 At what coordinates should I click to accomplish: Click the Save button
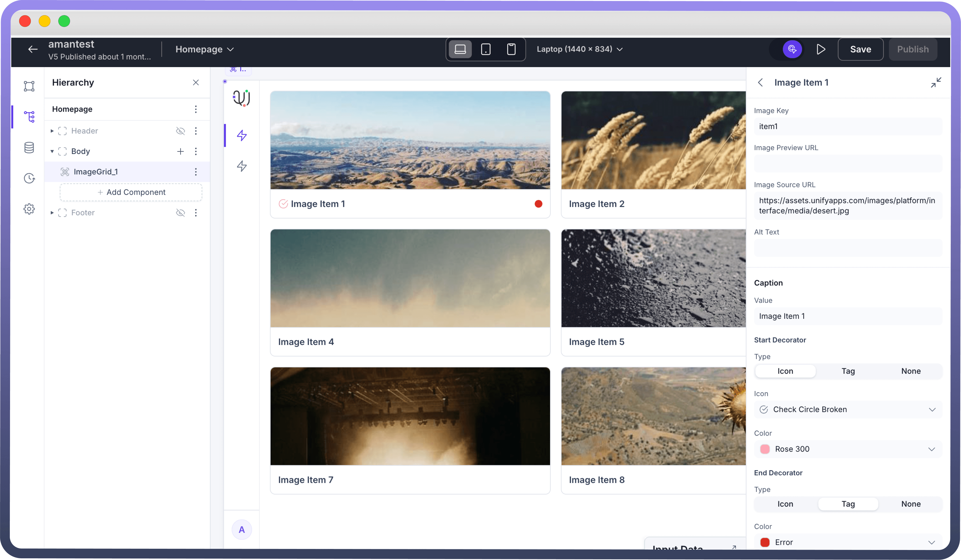point(860,49)
